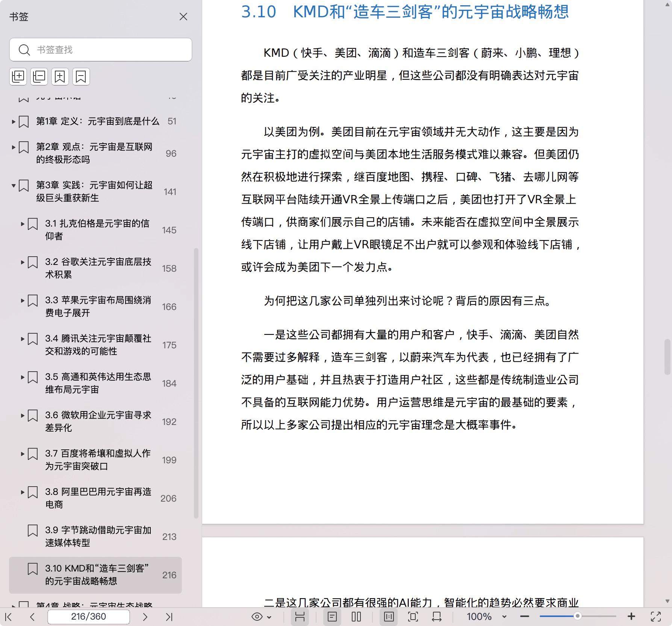
Task: Go to first page button
Action: tap(9, 617)
